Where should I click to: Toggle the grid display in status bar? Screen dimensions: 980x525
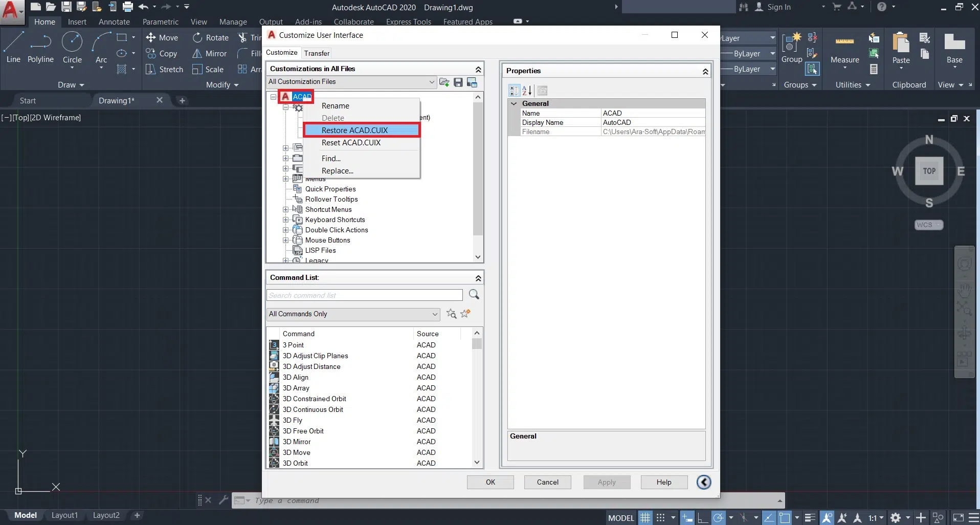645,518
